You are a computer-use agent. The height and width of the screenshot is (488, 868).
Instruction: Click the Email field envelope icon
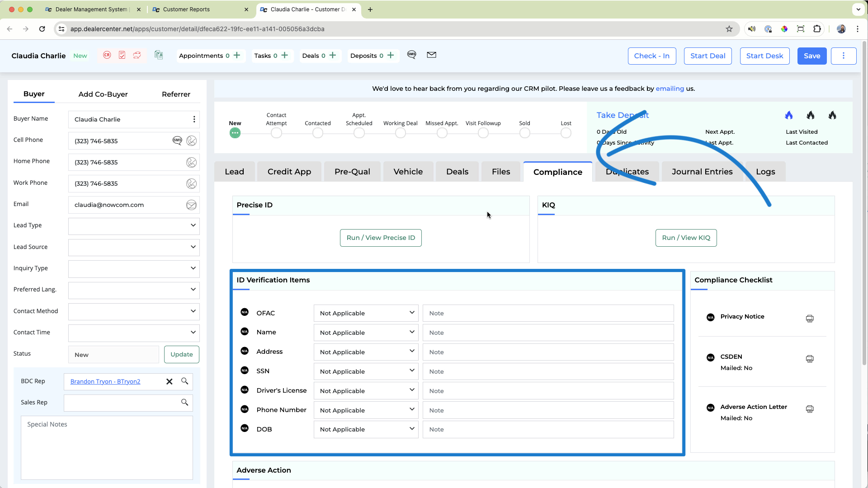[x=192, y=205]
